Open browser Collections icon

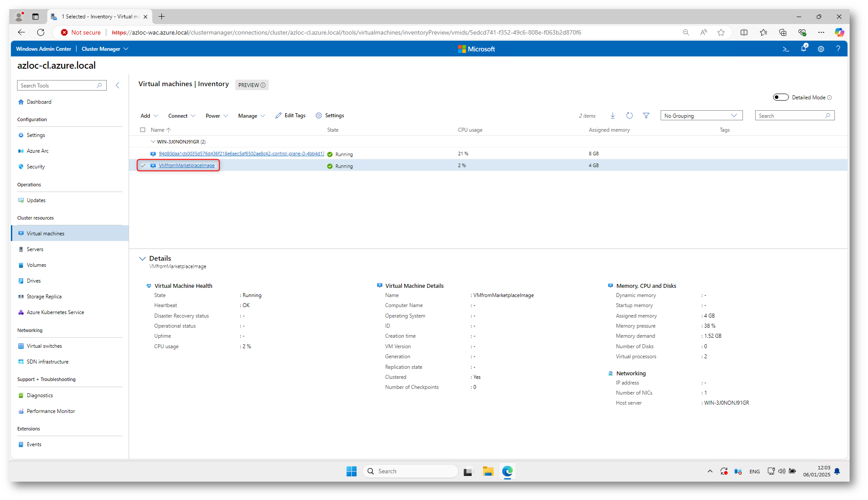point(783,32)
